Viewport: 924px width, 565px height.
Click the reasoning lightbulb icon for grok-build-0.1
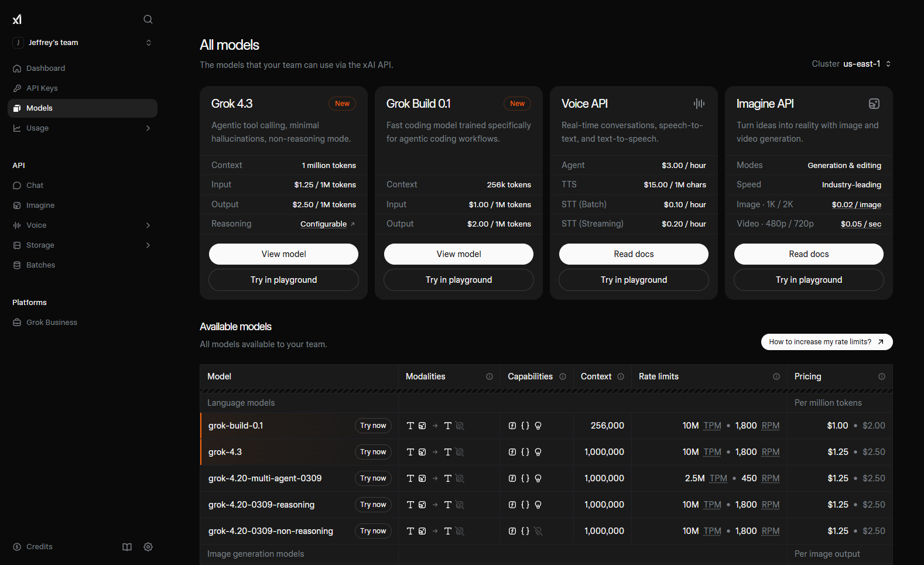tap(538, 426)
